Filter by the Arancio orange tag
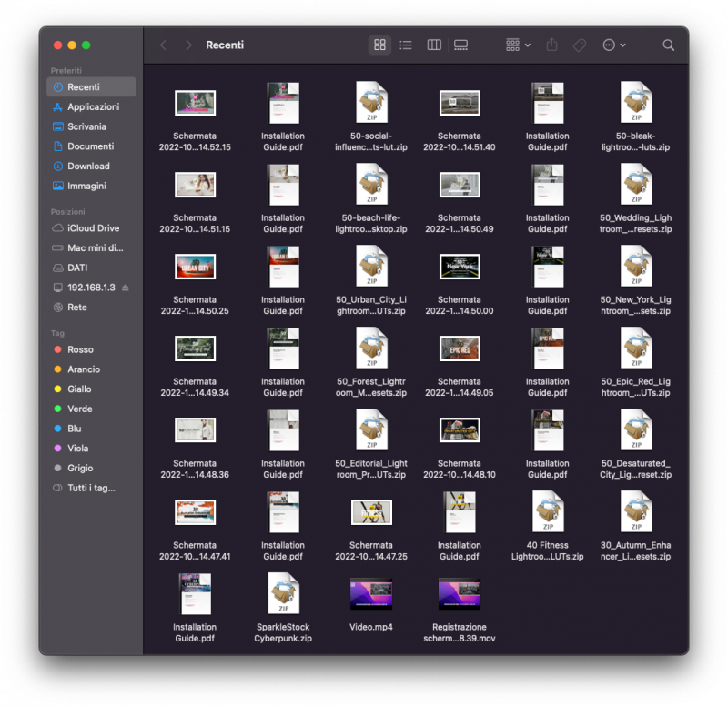 pyautogui.click(x=92, y=369)
